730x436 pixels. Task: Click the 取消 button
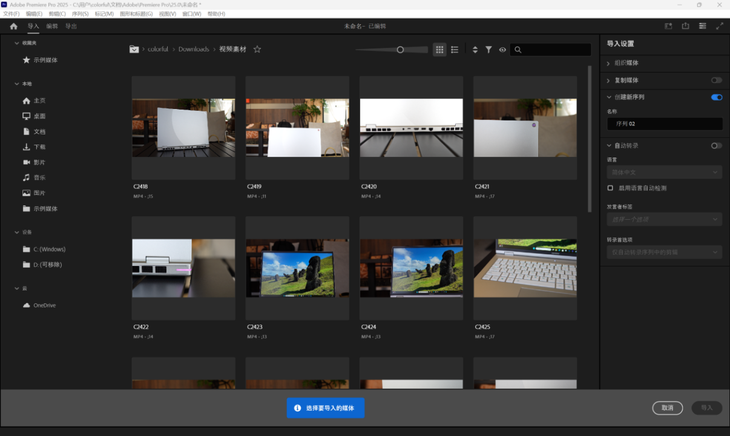pos(667,408)
